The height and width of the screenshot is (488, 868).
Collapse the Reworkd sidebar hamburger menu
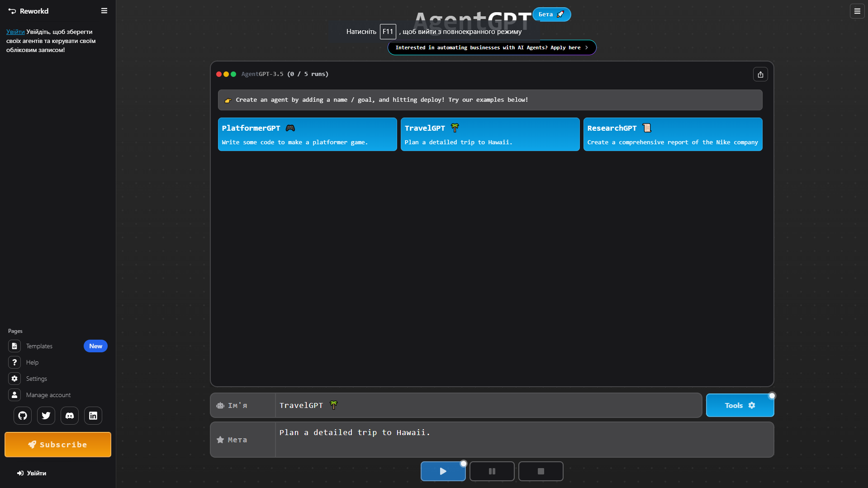click(104, 11)
